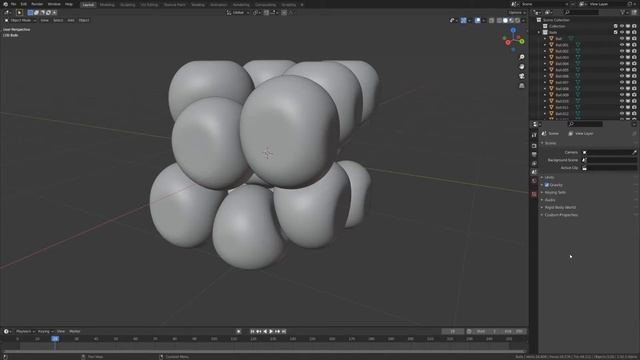Open the Blender logo menu
640x360 pixels.
coord(5,4)
